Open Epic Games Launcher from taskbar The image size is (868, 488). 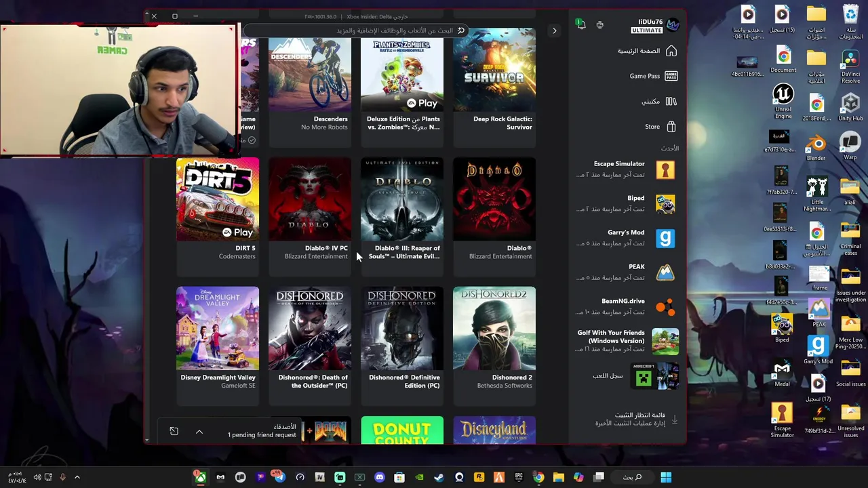pyautogui.click(x=519, y=478)
